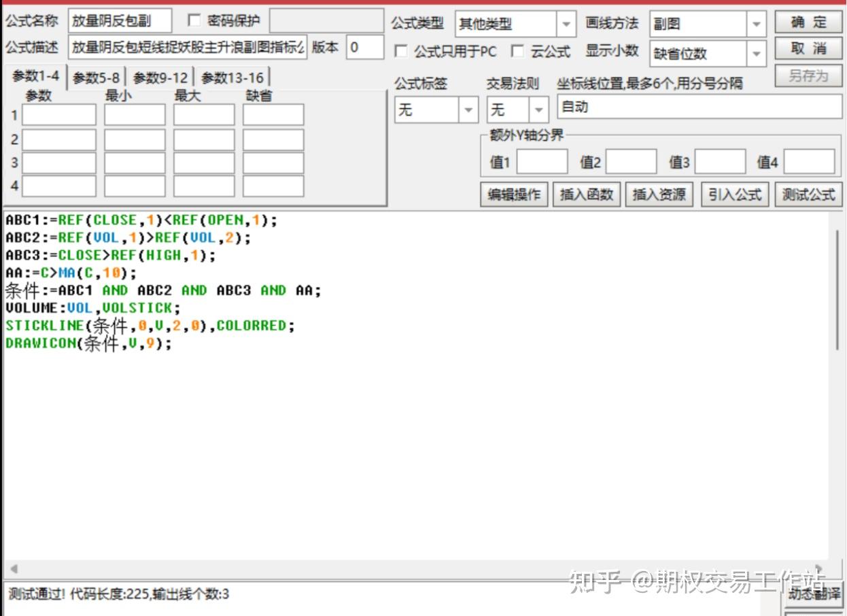Click the 条件:=ABC1 AND ABC2 line

point(163,291)
